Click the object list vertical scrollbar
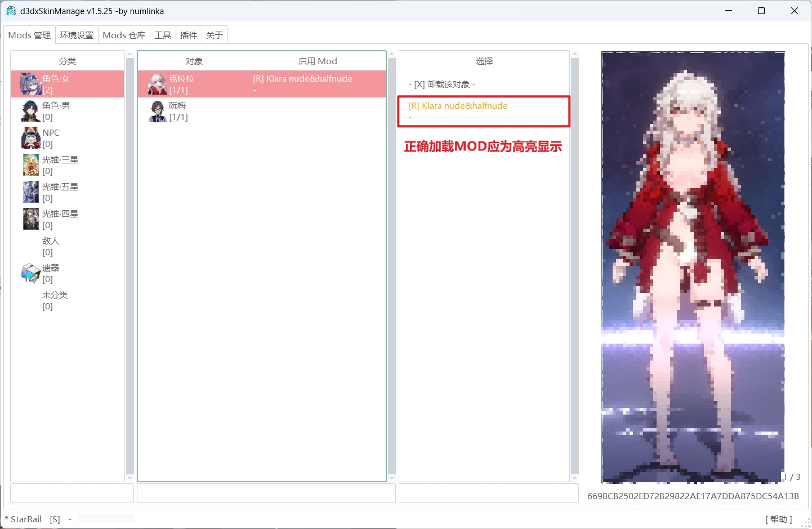The width and height of the screenshot is (812, 529). coord(392,266)
